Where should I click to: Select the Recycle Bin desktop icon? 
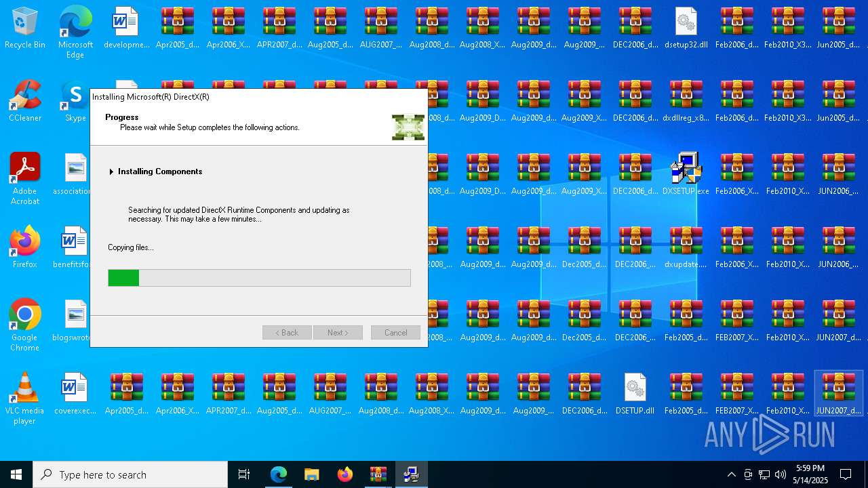pos(25,28)
